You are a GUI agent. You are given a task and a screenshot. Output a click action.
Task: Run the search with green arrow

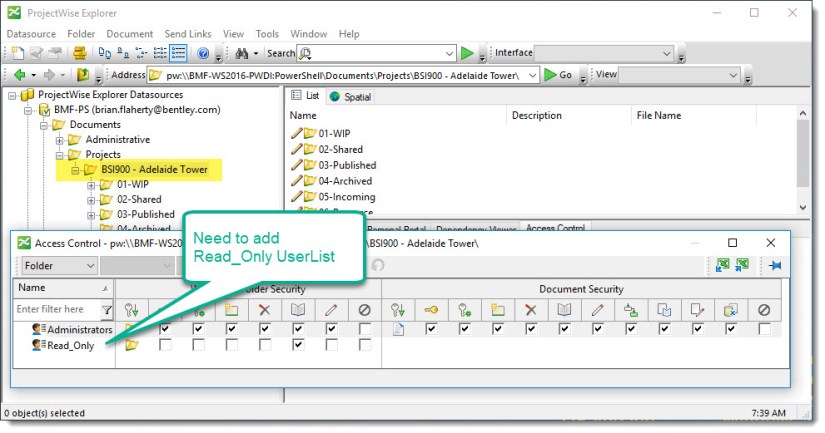point(467,53)
